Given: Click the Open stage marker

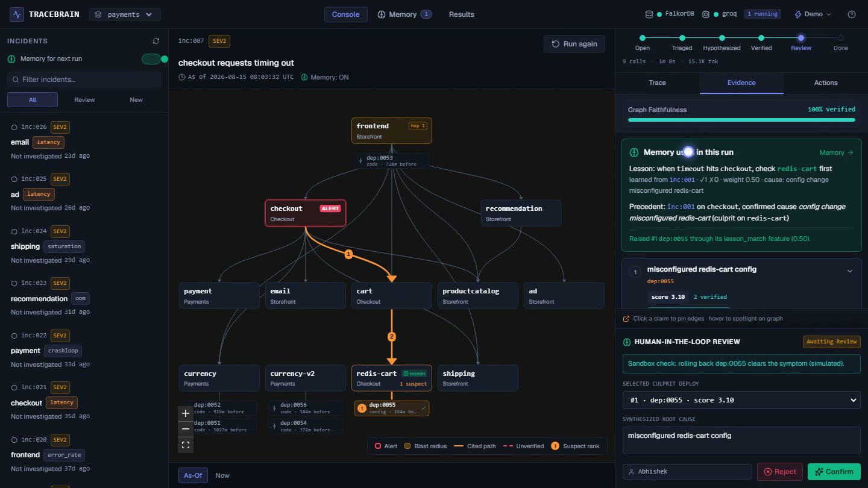Looking at the screenshot, I should [x=643, y=38].
